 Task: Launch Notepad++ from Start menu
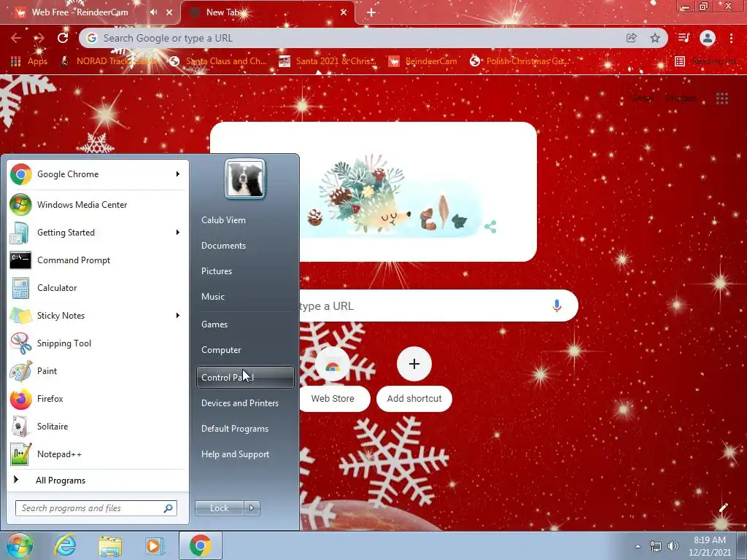coord(96,454)
